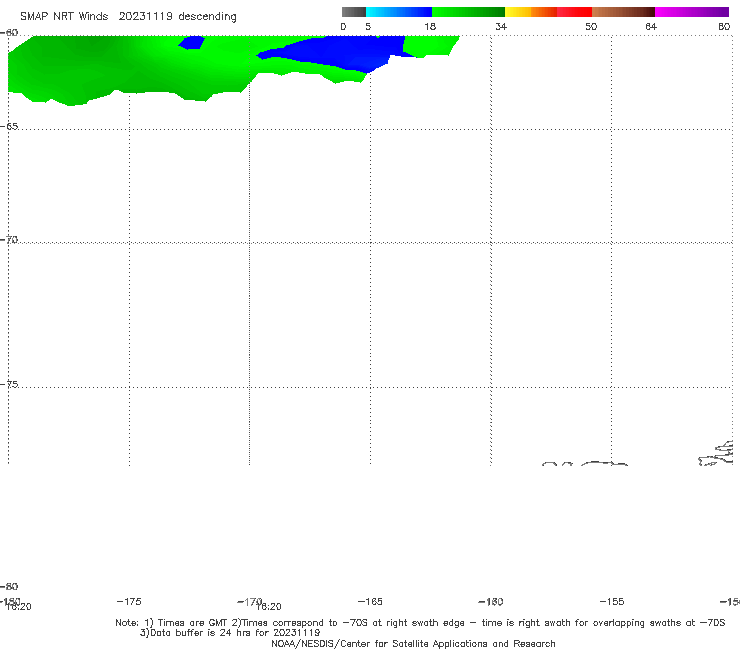Click the '18' color scale label

(430, 26)
